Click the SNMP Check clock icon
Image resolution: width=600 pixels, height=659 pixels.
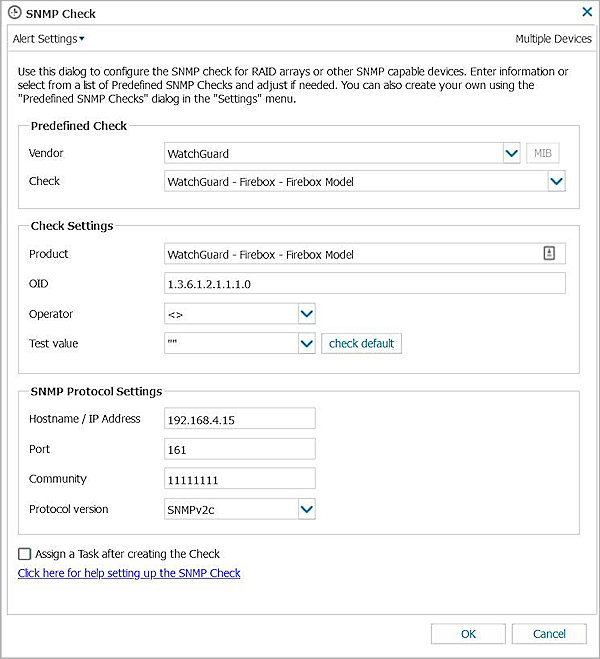pos(14,13)
